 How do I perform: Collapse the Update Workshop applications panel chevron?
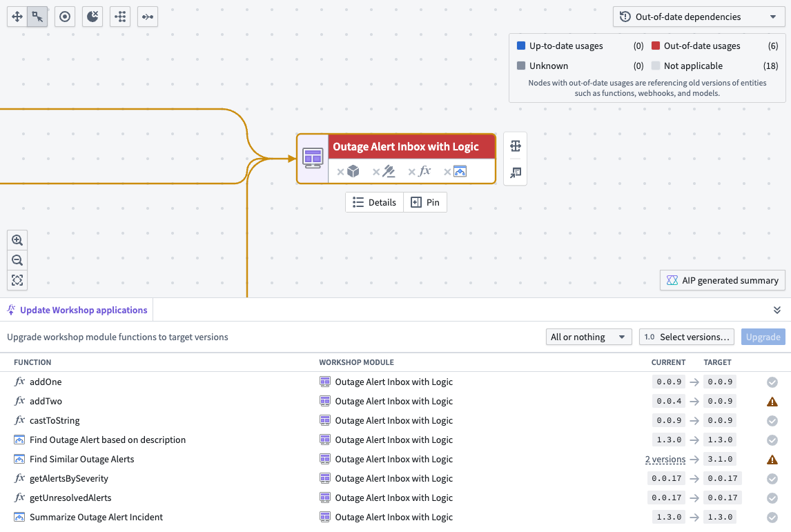tap(777, 310)
